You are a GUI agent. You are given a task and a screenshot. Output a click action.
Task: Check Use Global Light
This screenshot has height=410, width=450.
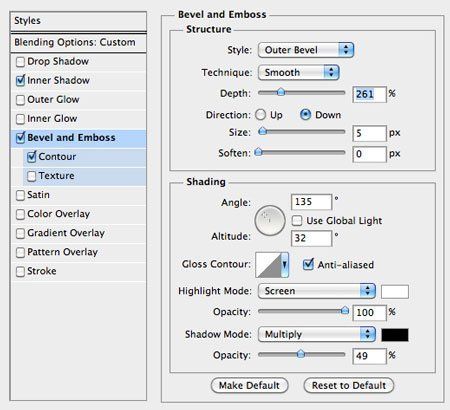pyautogui.click(x=297, y=221)
